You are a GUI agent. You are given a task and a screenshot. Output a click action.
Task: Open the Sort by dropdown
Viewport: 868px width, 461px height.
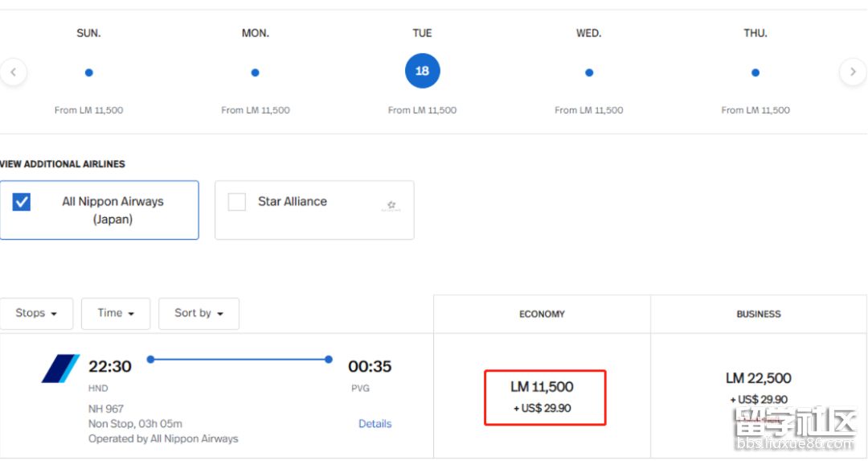click(199, 314)
